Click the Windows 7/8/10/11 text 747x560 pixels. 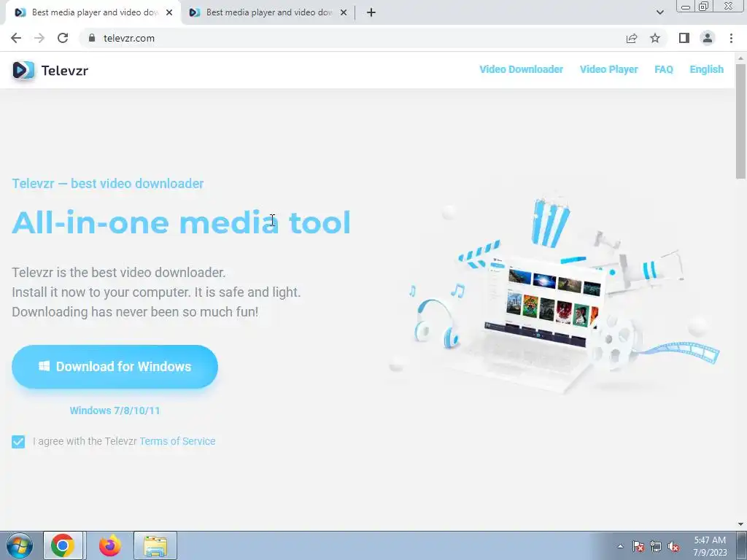coord(115,411)
